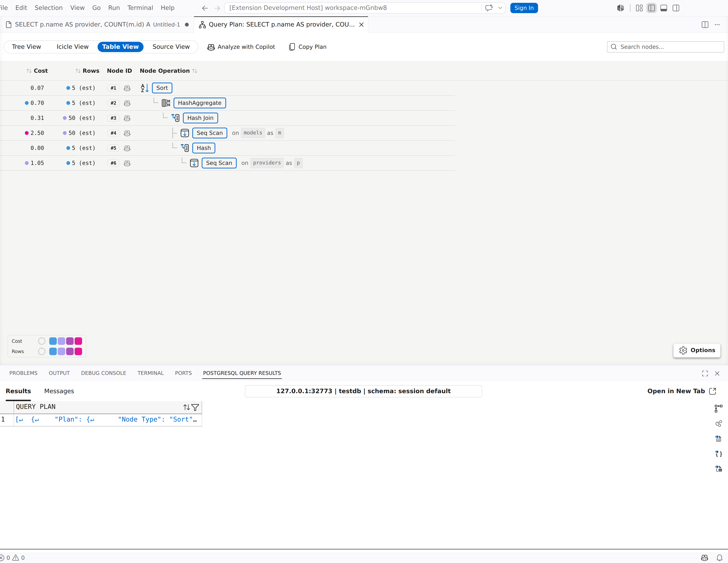Toggle the secondary side bar

676,8
